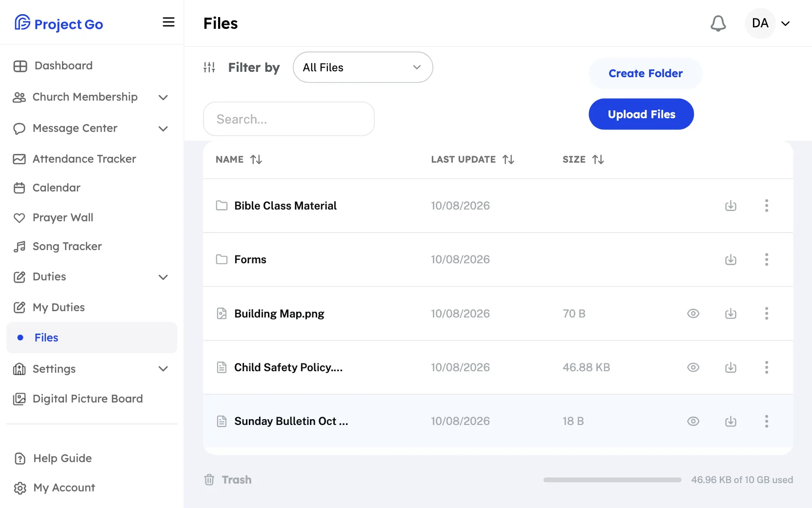Open the Trash link

pyautogui.click(x=228, y=480)
